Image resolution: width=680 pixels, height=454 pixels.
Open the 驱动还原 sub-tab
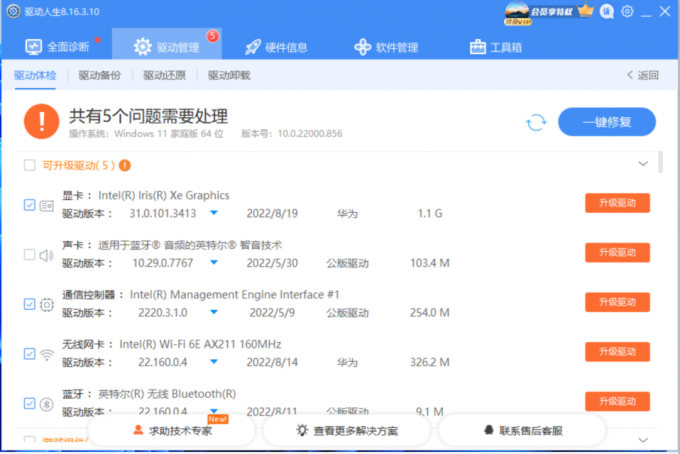(x=164, y=75)
